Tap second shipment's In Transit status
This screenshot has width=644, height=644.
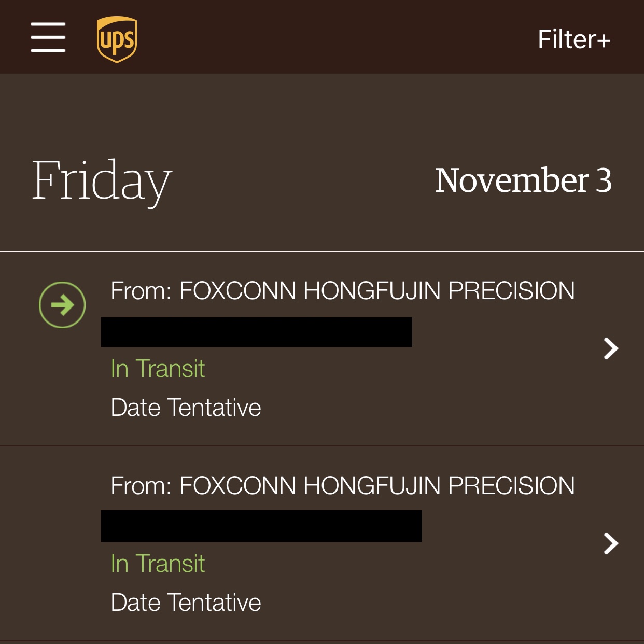pos(158,564)
